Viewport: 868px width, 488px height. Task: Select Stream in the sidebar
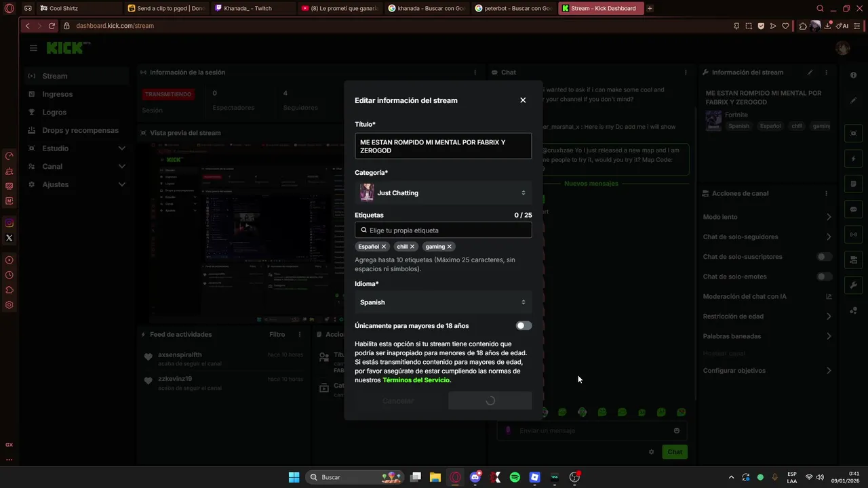[x=76, y=76]
